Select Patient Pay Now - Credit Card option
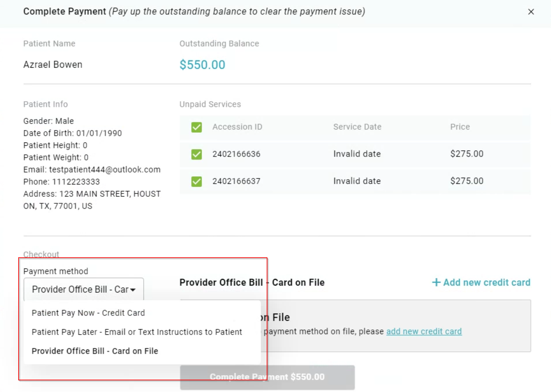551x392 pixels. coord(88,313)
